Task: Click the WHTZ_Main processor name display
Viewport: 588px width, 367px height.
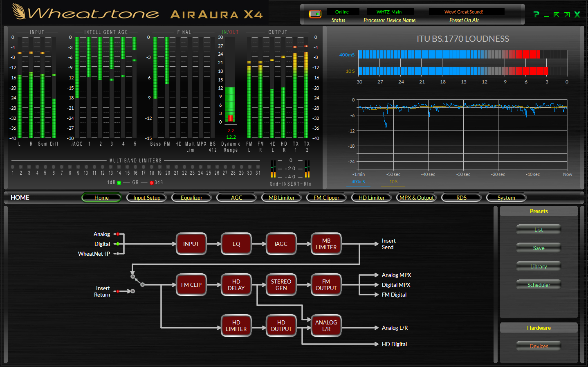Action: pyautogui.click(x=389, y=11)
